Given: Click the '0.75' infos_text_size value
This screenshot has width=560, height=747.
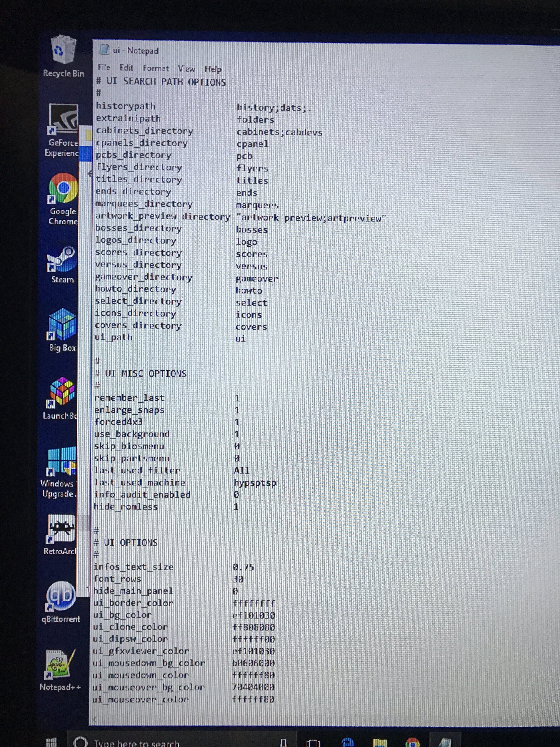Looking at the screenshot, I should tap(243, 567).
